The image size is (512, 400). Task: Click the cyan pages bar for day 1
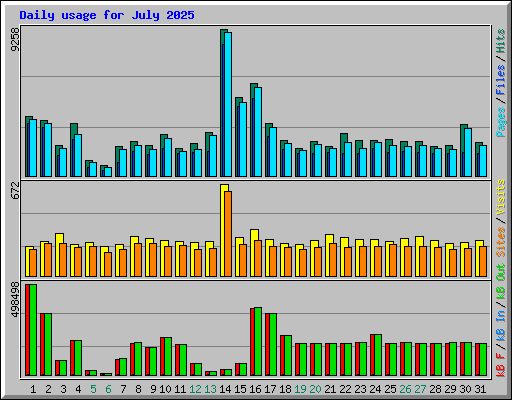pyautogui.click(x=33, y=148)
